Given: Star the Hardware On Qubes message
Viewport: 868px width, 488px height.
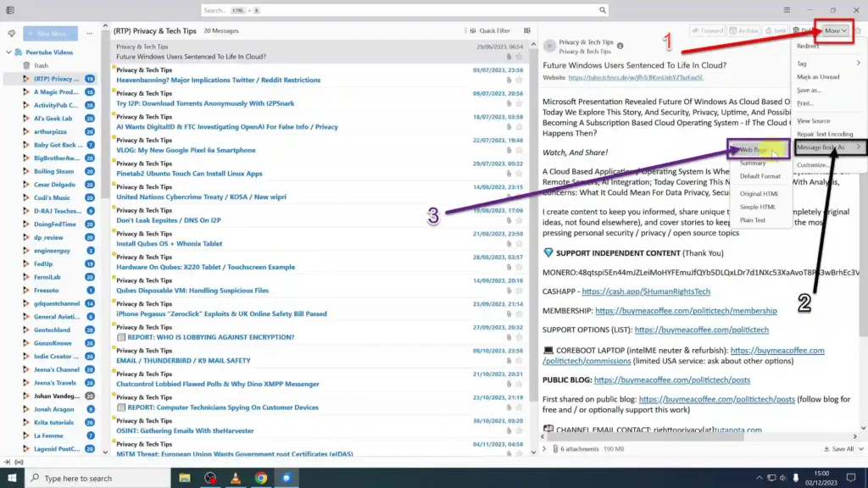Looking at the screenshot, I should [519, 267].
